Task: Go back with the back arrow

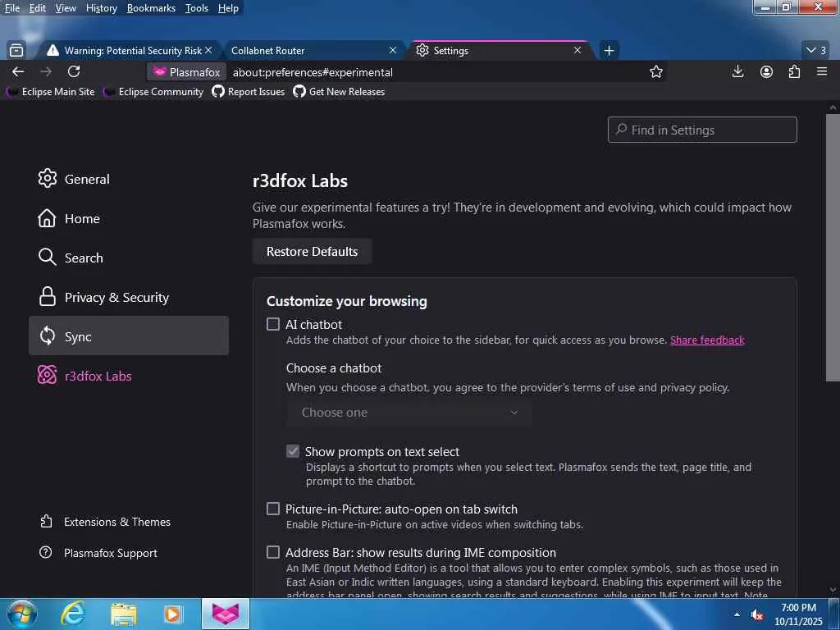Action: tap(18, 71)
